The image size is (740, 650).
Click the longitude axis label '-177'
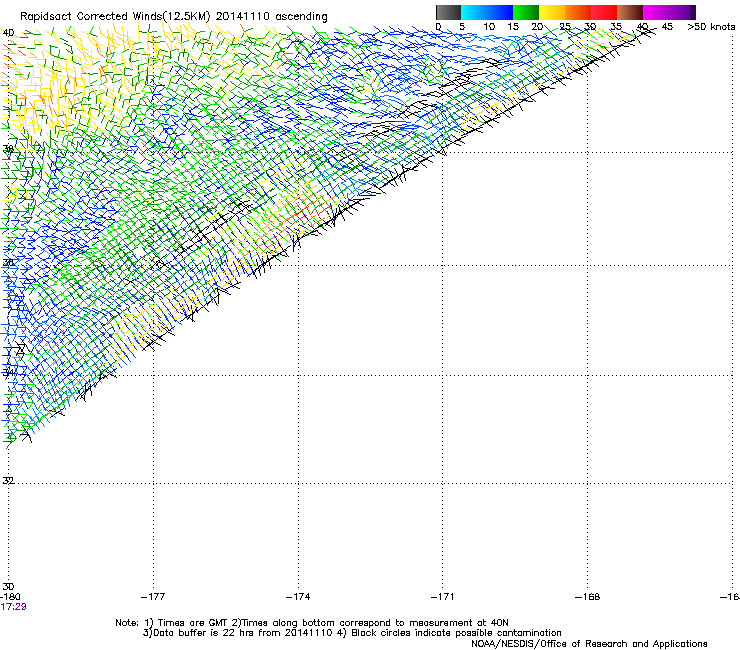coord(153,597)
